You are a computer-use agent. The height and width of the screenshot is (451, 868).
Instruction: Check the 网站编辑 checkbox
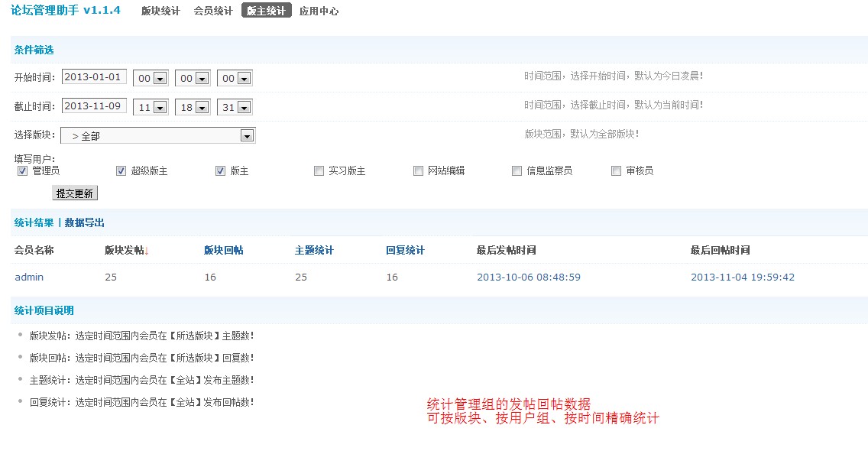(418, 170)
